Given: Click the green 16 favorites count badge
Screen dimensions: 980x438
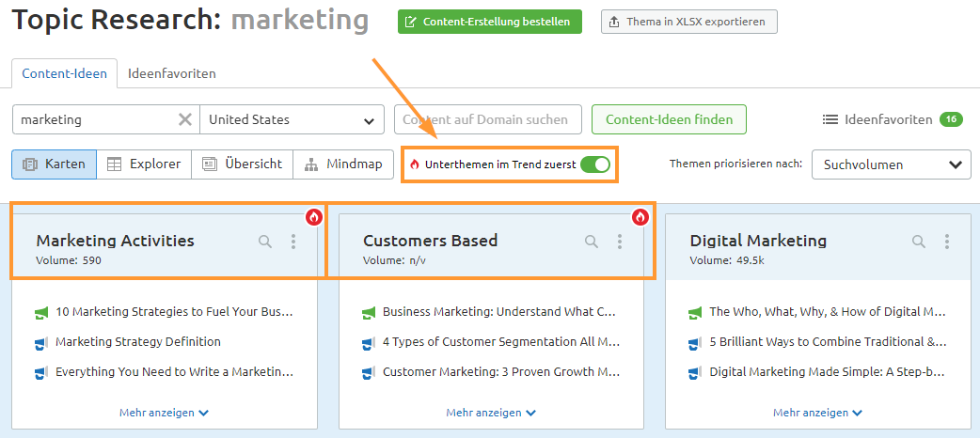Looking at the screenshot, I should [x=951, y=119].
